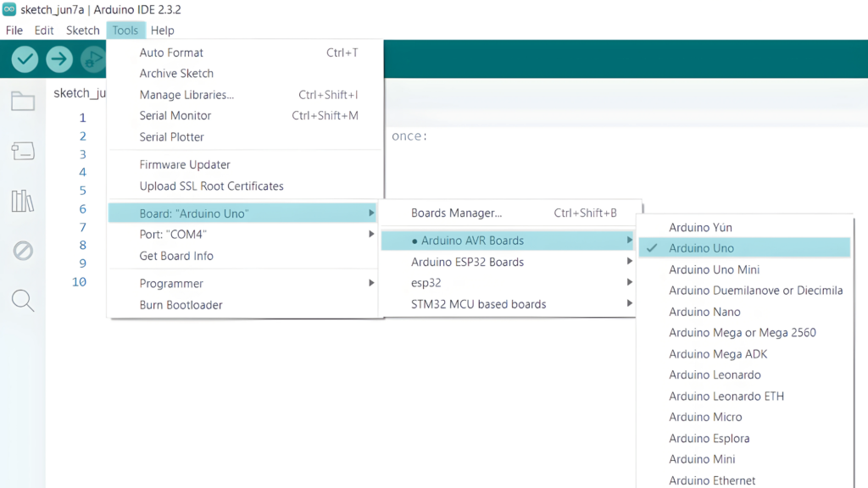Open the Boards Manager sidebar icon
The width and height of the screenshot is (868, 488).
[x=23, y=151]
